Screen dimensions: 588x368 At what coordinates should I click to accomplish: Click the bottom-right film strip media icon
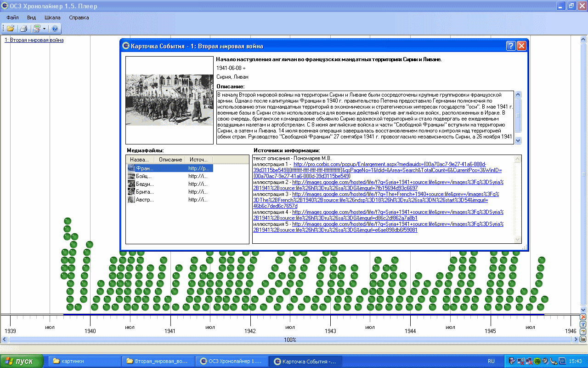point(583,339)
